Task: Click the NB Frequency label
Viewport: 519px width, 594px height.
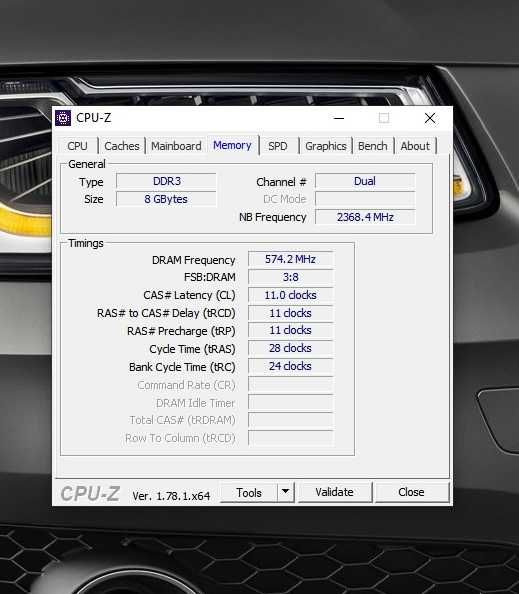Action: (273, 217)
